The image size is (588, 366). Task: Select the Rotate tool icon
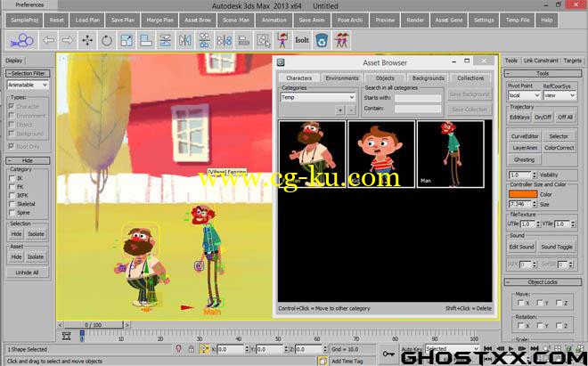pyautogui.click(x=107, y=40)
